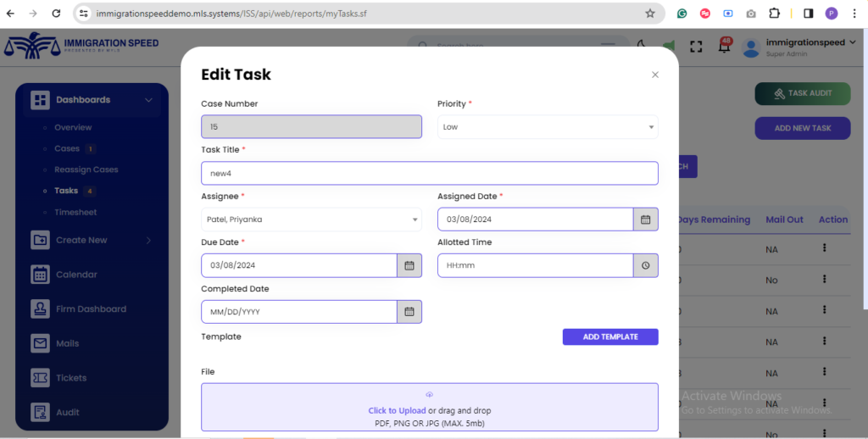Open Assigned Date calendar picker icon
This screenshot has height=439, width=868.
pos(645,219)
